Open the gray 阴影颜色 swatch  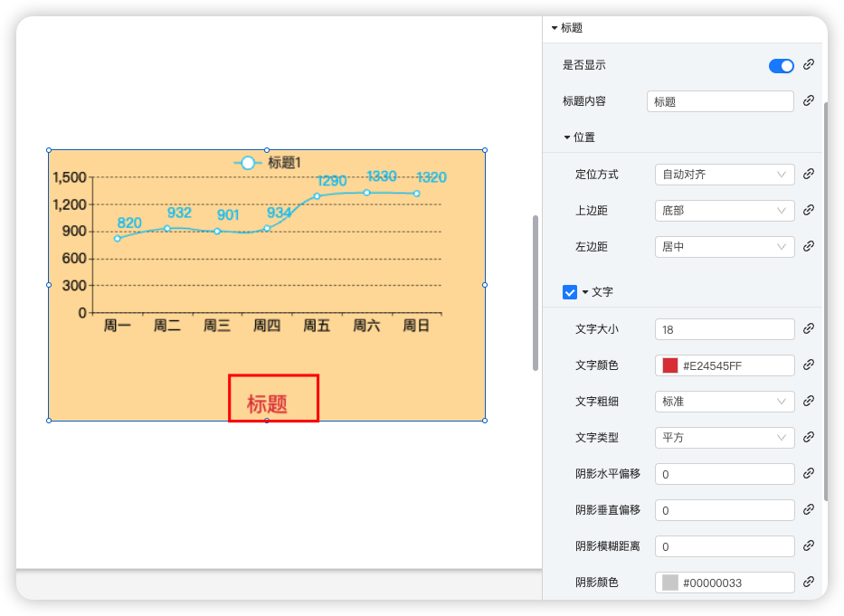coord(669,583)
